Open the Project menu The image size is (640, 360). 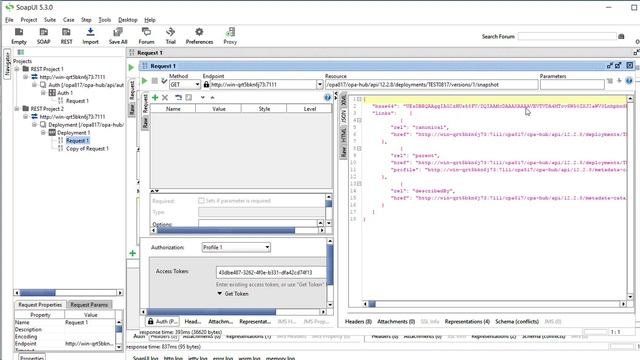coord(29,20)
